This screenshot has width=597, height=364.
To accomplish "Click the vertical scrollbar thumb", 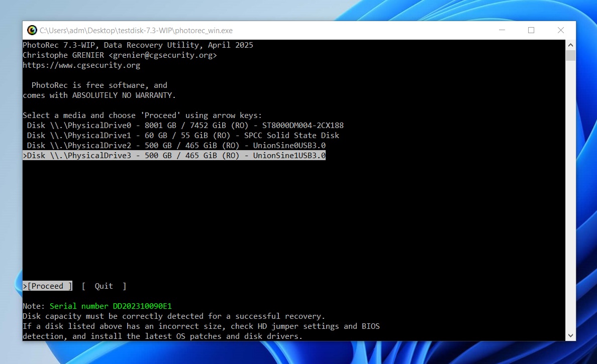I will click(570, 55).
